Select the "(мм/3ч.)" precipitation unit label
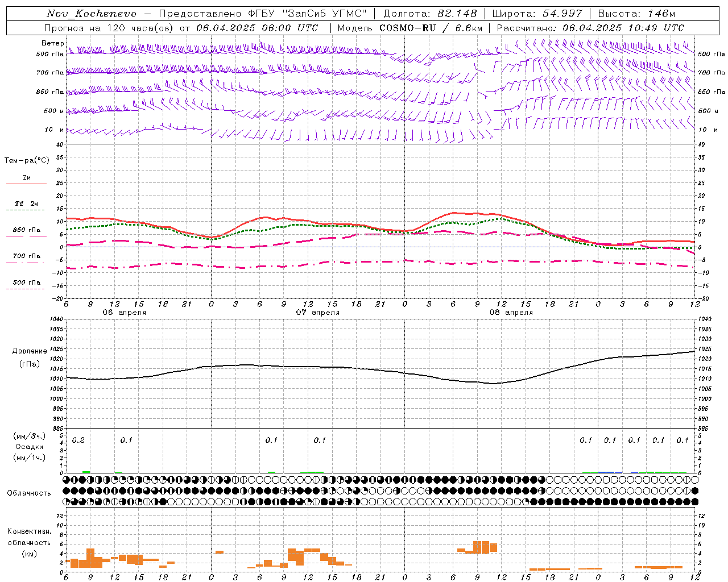 pos(30,436)
